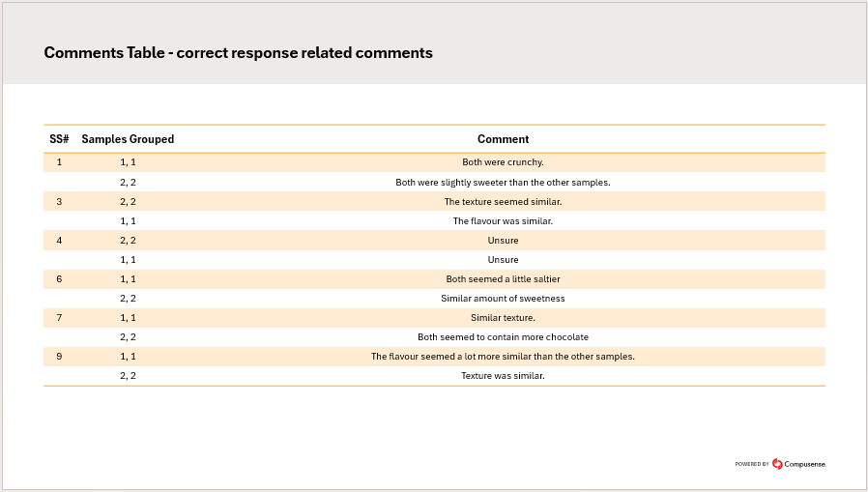The height and width of the screenshot is (492, 868).
Task: Select the SS# column header
Action: pyautogui.click(x=58, y=139)
